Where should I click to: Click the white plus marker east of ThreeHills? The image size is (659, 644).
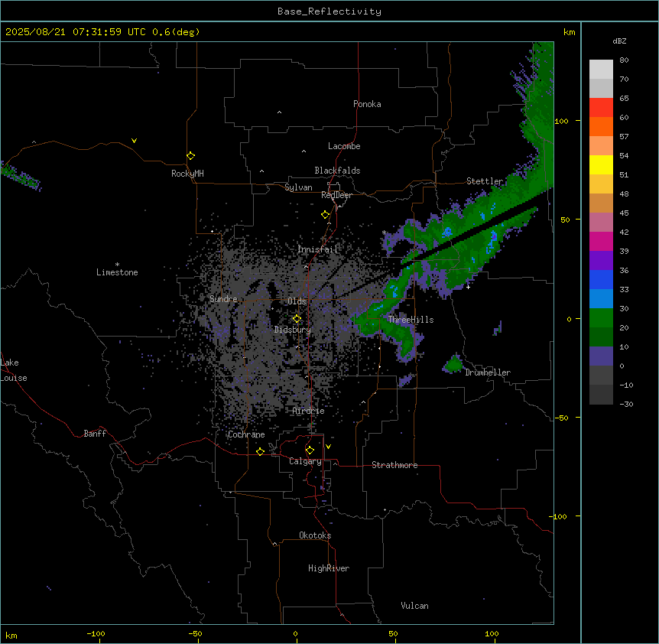click(x=468, y=287)
